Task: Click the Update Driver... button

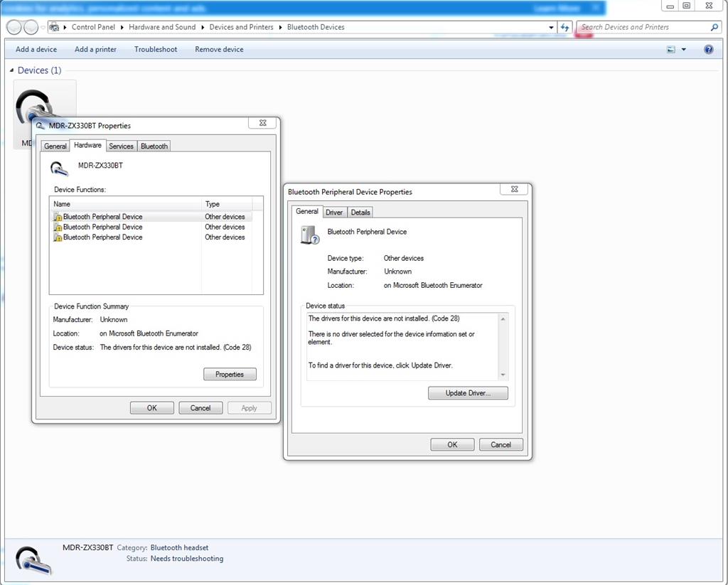Action: pos(468,393)
